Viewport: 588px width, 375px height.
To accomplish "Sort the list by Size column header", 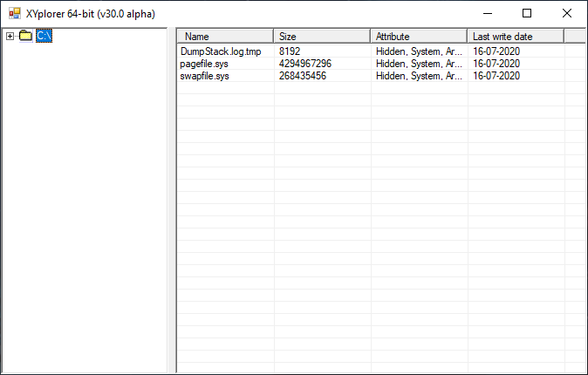I will (x=322, y=37).
